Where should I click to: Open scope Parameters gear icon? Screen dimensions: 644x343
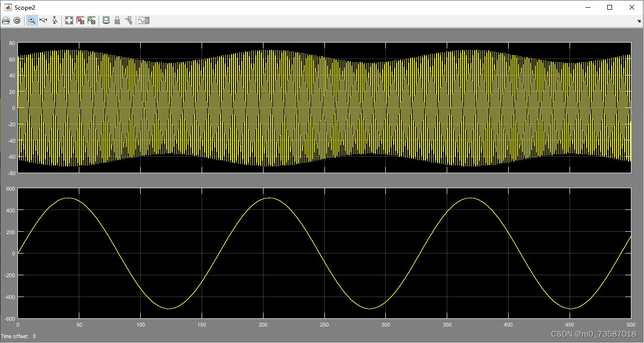17,20
